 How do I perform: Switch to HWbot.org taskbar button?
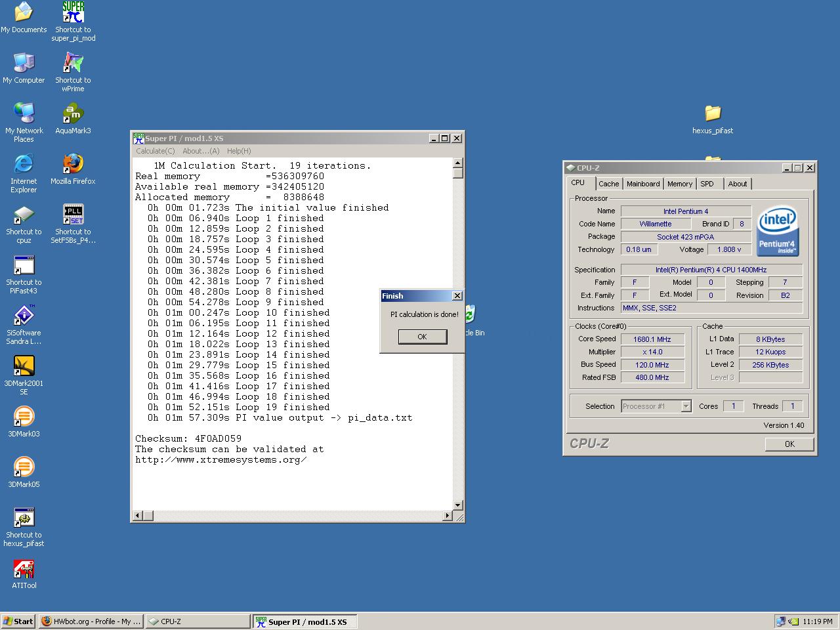pos(91,621)
